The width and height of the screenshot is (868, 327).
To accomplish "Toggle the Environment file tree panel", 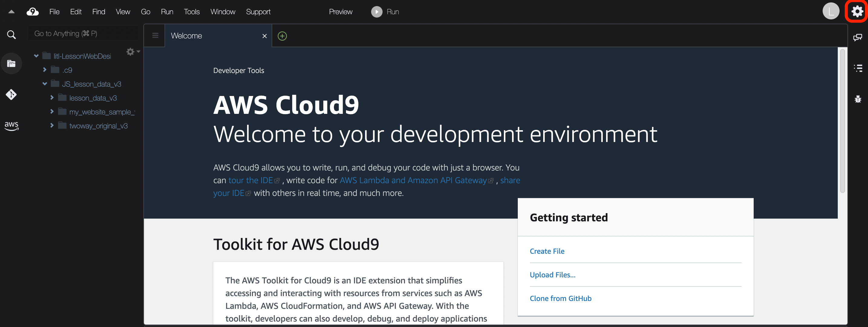I will [11, 64].
